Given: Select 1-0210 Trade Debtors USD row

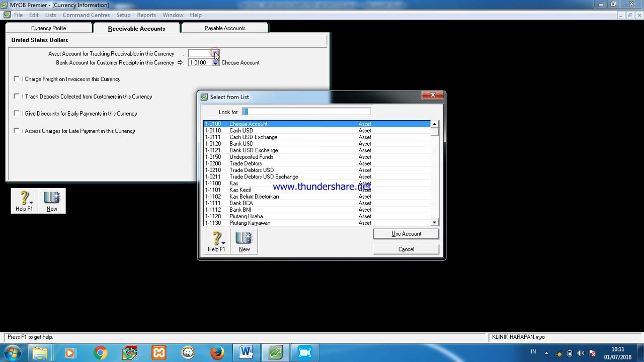Looking at the screenshot, I should (317, 170).
